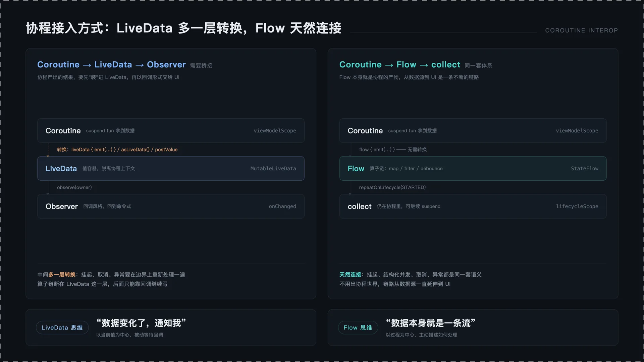The image size is (644, 362).
Task: Click the collect row title
Action: tap(360, 206)
